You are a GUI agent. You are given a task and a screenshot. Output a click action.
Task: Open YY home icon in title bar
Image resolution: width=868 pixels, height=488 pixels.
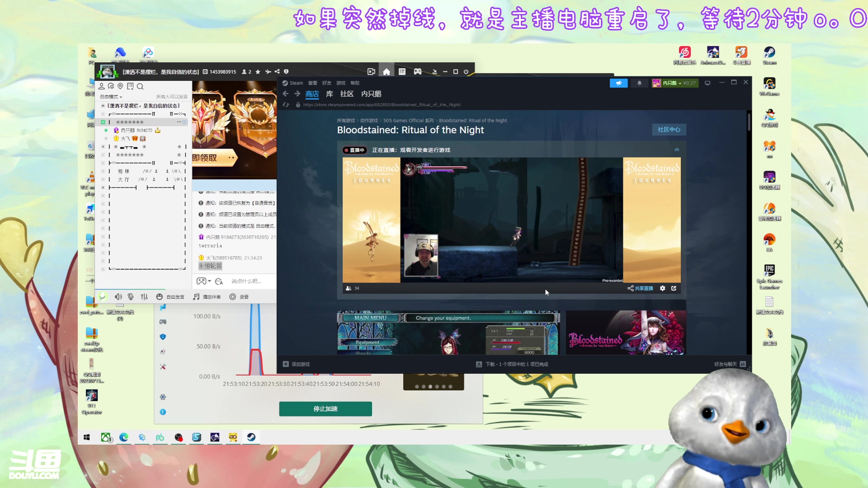pyautogui.click(x=387, y=71)
